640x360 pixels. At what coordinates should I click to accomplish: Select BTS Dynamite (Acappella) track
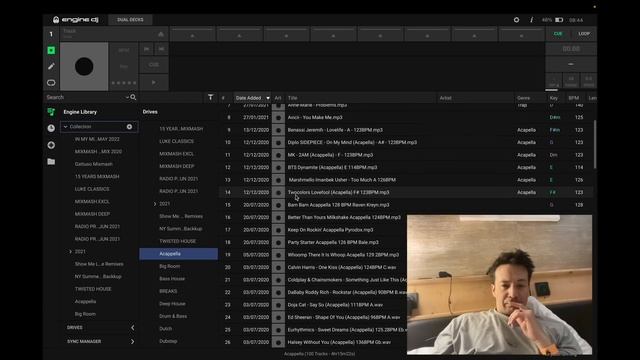click(332, 167)
